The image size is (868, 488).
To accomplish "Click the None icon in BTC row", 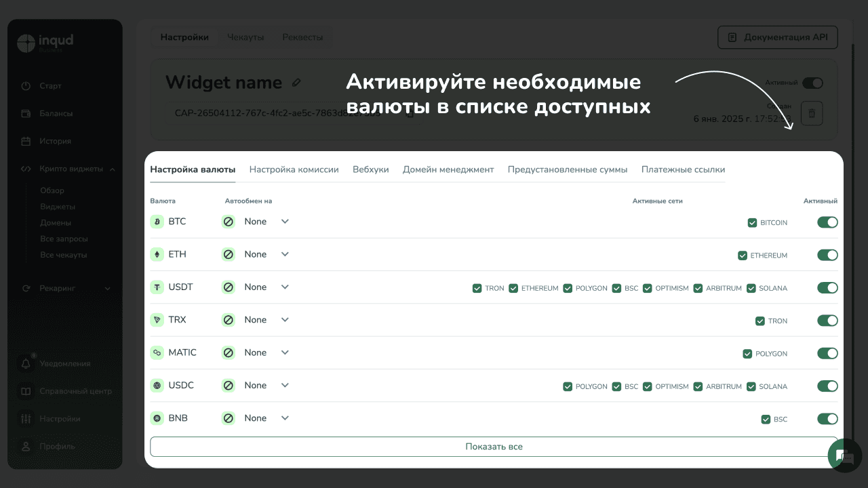I will coord(229,222).
